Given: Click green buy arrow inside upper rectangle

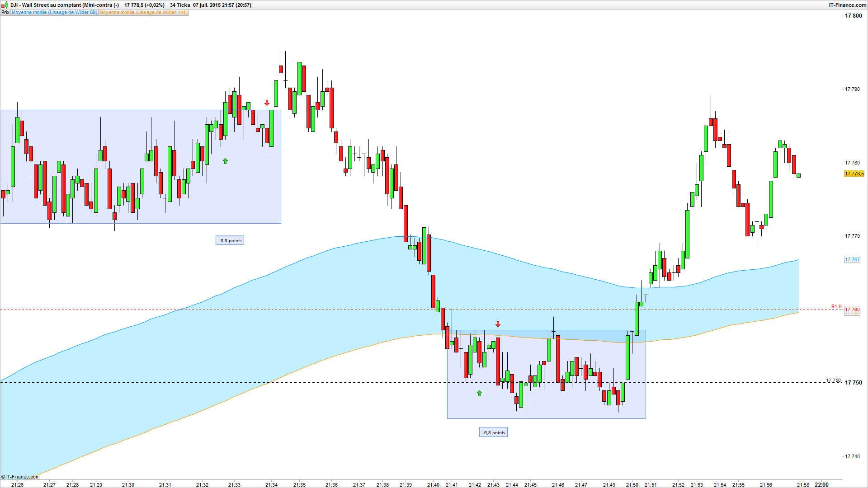Looking at the screenshot, I should click(x=225, y=161).
